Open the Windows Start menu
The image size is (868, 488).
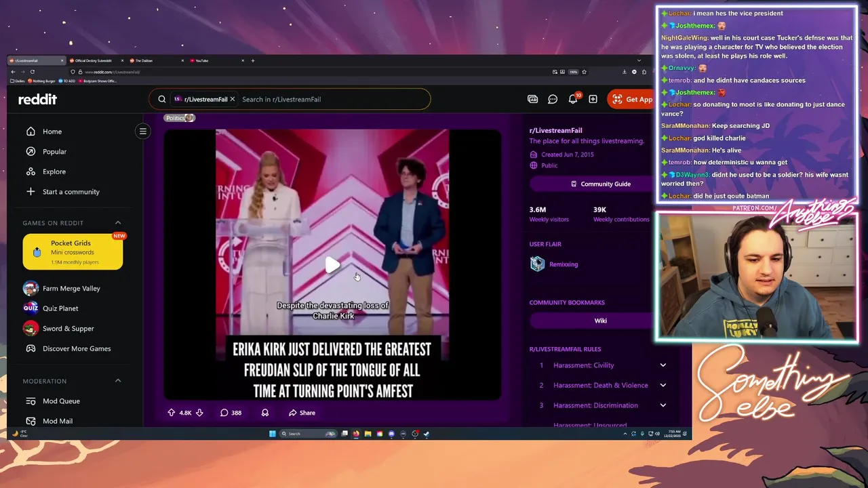coord(272,434)
